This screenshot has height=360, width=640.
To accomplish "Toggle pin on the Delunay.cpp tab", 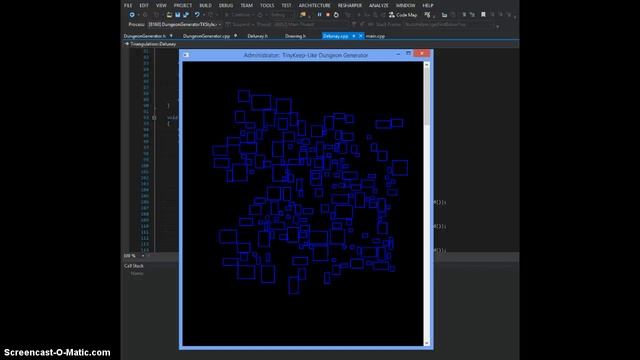I will [353, 36].
